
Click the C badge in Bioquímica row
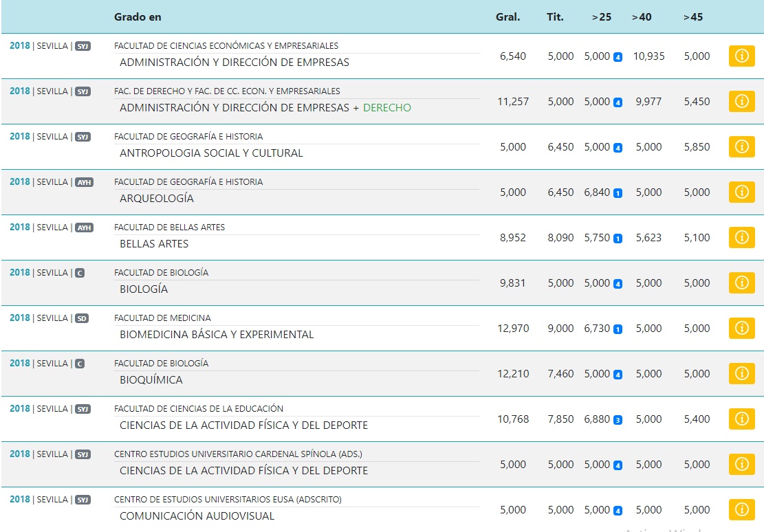click(80, 364)
